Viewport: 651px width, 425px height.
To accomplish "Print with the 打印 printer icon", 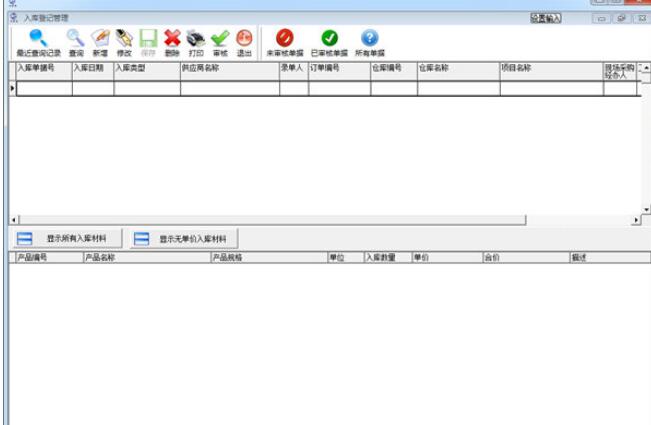I will [196, 43].
